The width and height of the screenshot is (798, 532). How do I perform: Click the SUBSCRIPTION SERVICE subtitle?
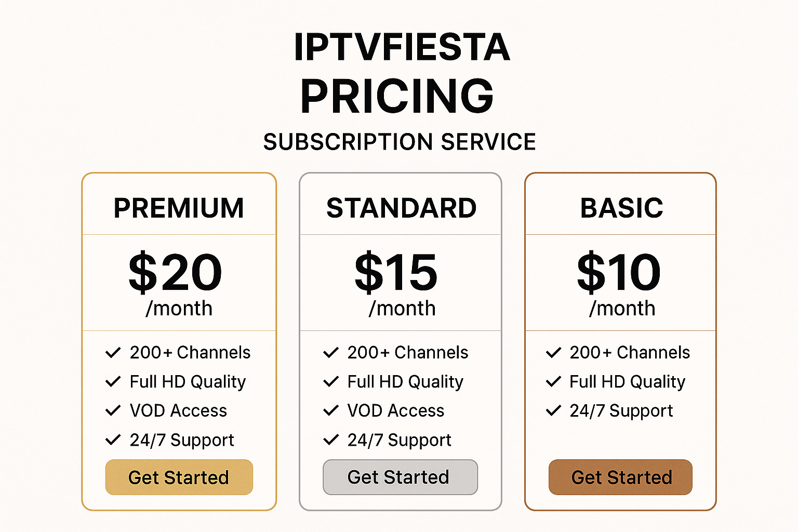click(400, 142)
